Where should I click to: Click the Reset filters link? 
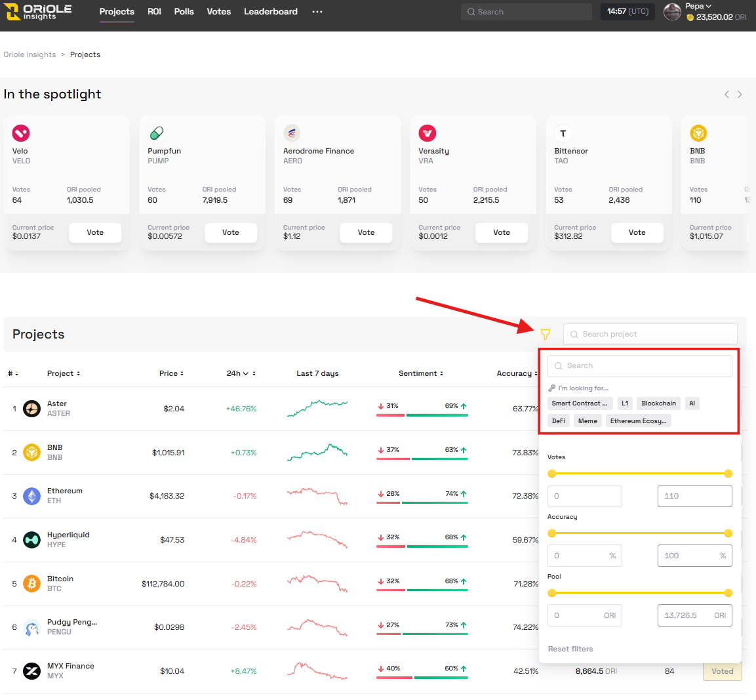570,649
